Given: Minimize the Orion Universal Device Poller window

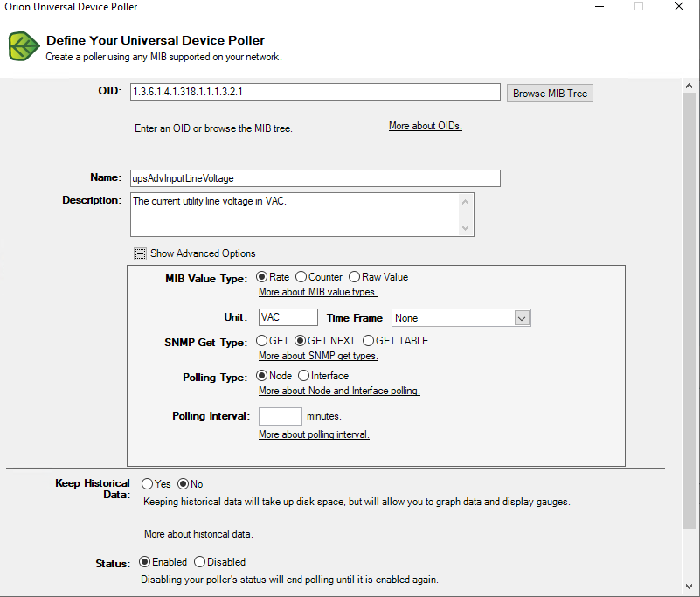Looking at the screenshot, I should click(x=600, y=7).
